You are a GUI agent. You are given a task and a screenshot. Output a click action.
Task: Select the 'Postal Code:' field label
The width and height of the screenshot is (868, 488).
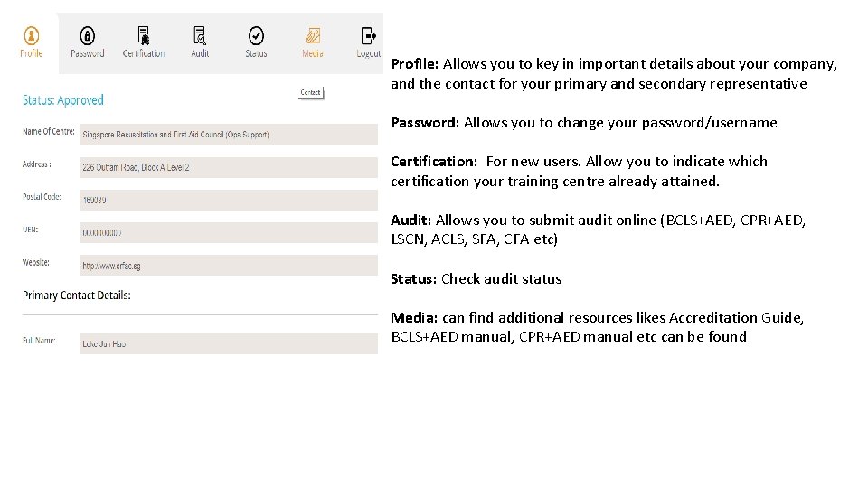42,197
